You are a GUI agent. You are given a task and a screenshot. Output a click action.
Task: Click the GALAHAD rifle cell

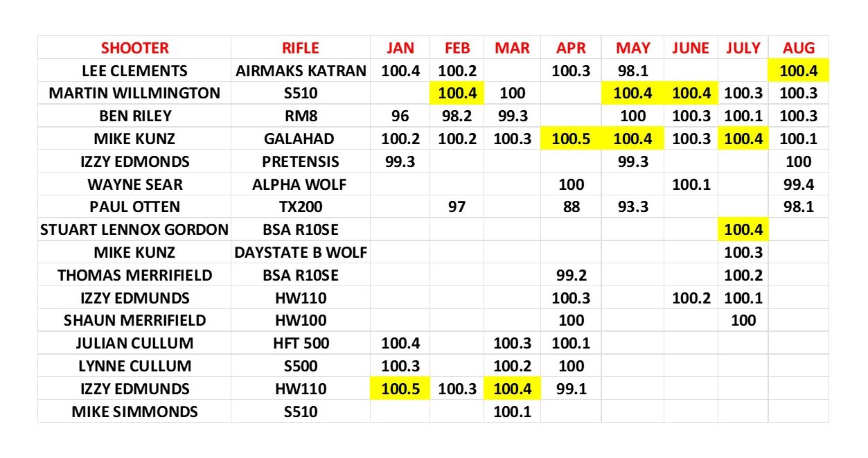301,139
